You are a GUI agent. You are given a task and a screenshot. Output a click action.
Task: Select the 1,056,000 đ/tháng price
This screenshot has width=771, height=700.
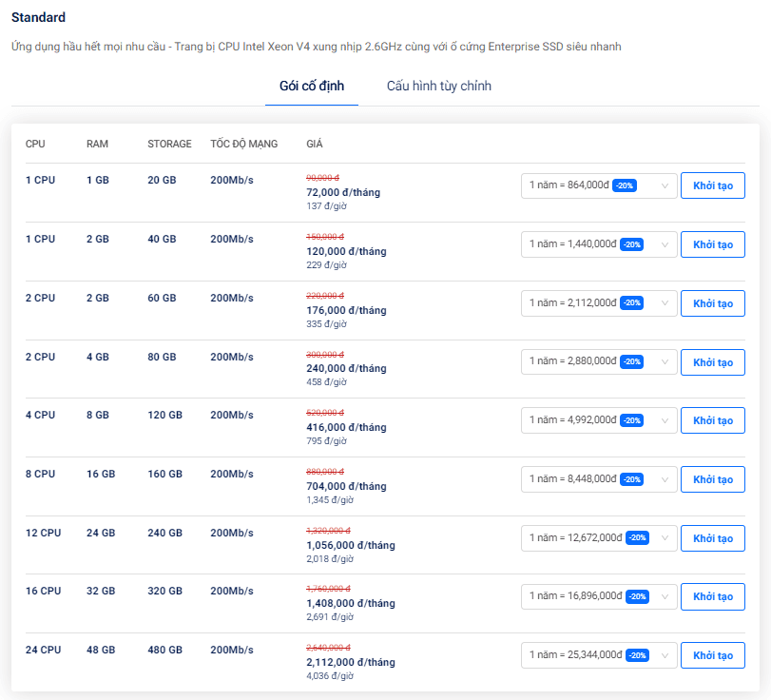351,545
